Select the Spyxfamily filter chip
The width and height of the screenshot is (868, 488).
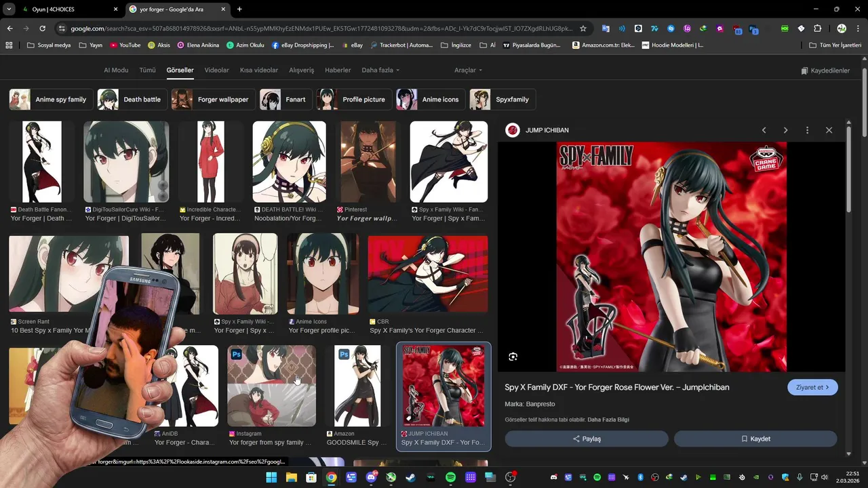click(x=502, y=100)
